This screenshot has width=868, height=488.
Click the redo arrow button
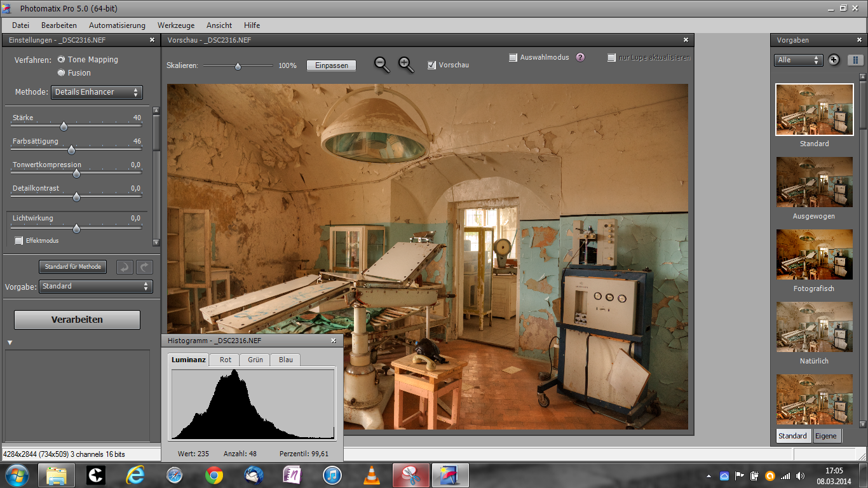pos(145,267)
